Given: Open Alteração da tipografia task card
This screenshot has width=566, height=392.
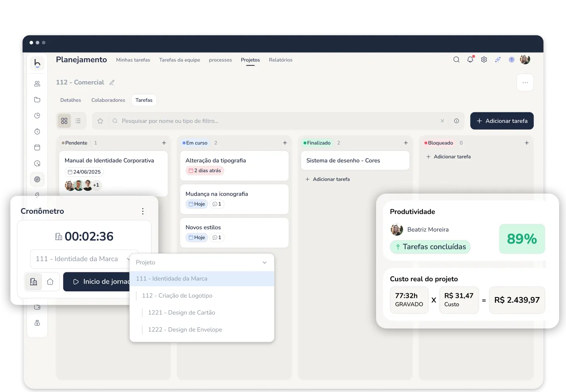Looking at the screenshot, I should [x=234, y=166].
